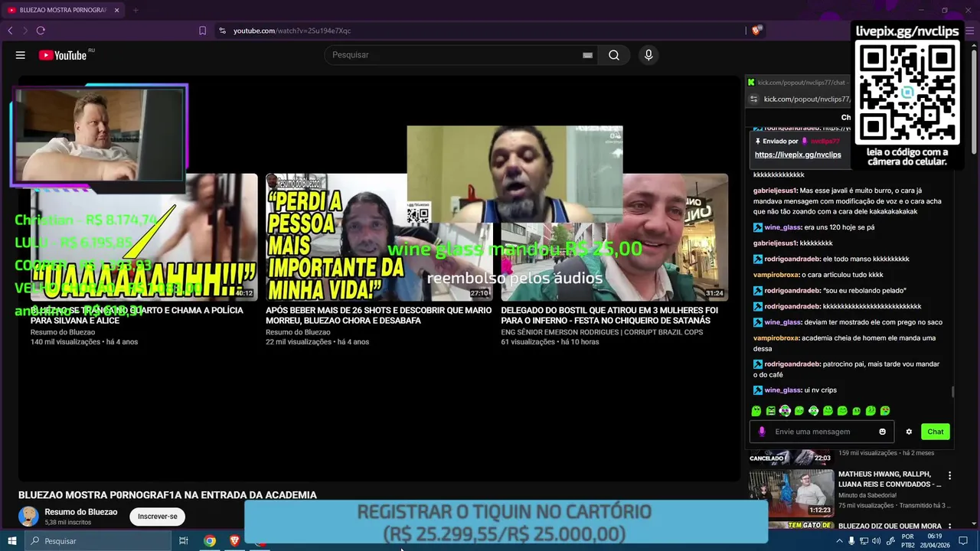Open a new browser tab
The height and width of the screenshot is (551, 980).
[136, 10]
